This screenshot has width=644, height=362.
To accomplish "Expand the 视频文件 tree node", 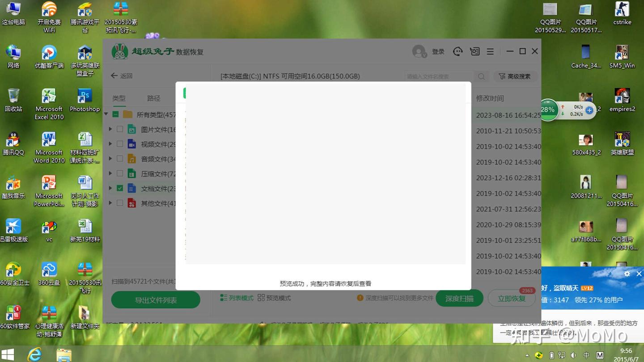I will pos(111,144).
